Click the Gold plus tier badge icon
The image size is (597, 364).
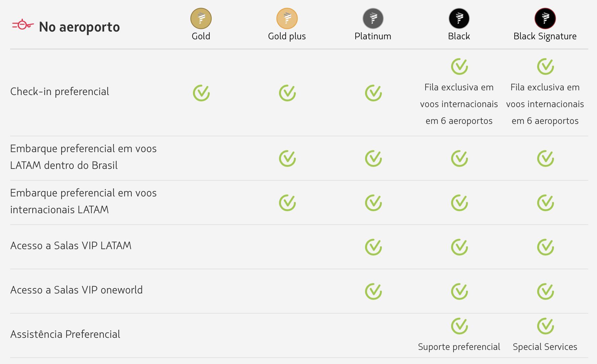(x=287, y=18)
